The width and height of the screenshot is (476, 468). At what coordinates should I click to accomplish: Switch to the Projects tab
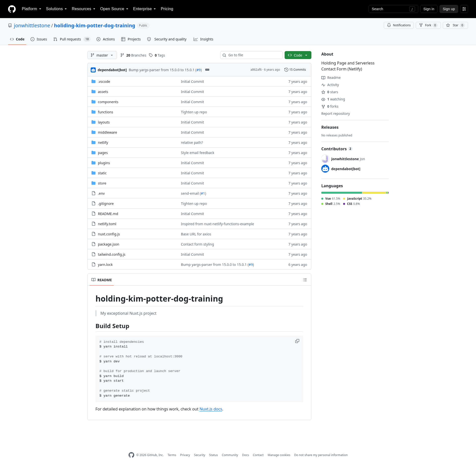131,39
